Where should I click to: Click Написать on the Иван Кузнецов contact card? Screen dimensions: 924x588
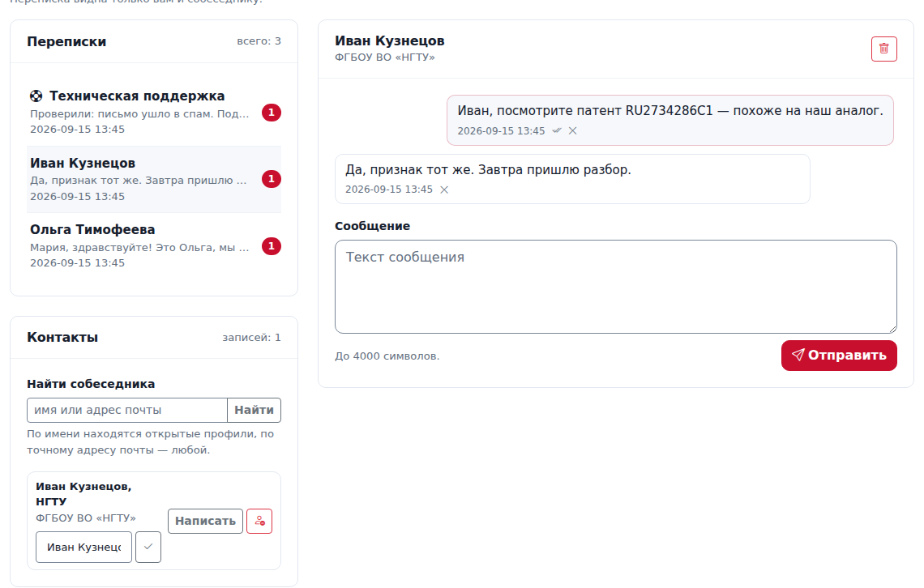[x=205, y=521]
